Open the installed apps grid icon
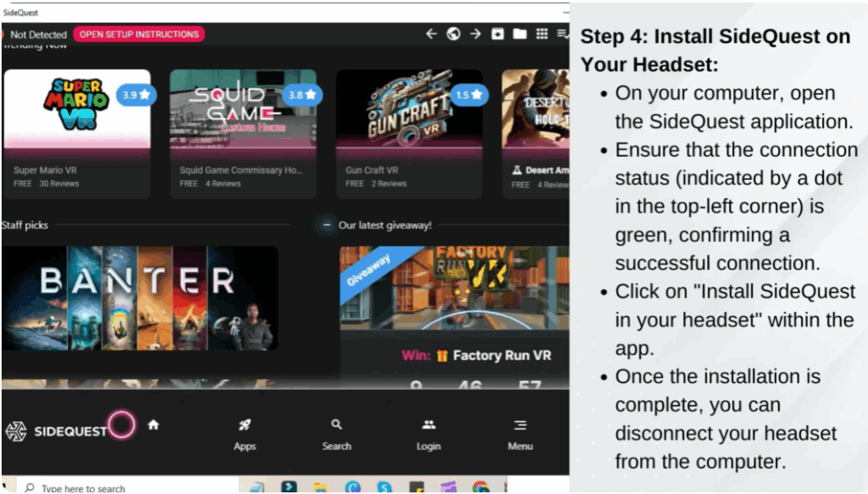This screenshot has height=494, width=868. click(542, 34)
